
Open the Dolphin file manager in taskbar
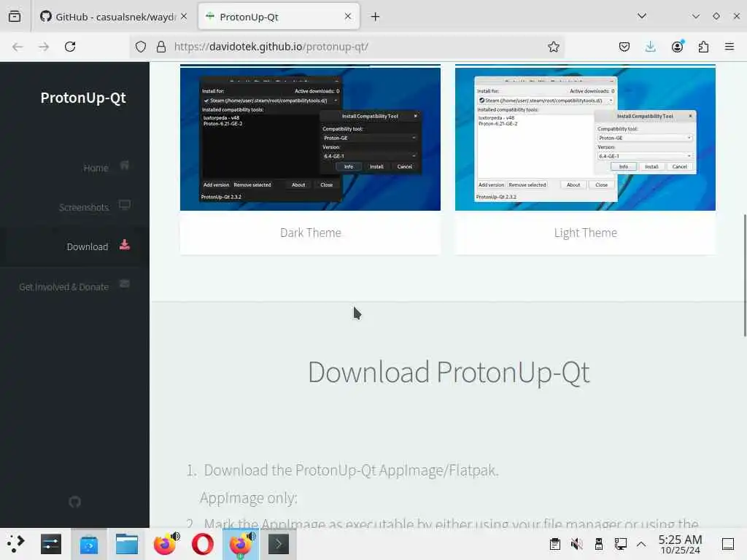click(x=127, y=544)
